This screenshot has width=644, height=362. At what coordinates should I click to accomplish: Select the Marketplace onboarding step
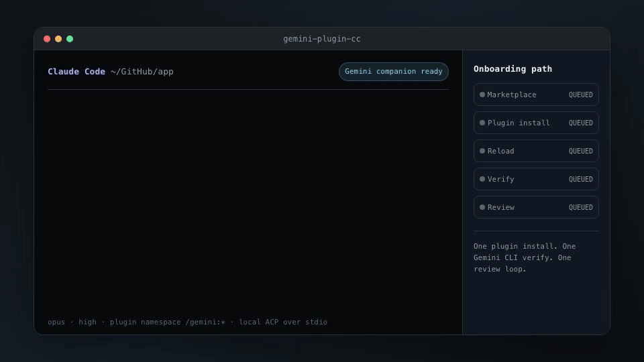point(536,95)
